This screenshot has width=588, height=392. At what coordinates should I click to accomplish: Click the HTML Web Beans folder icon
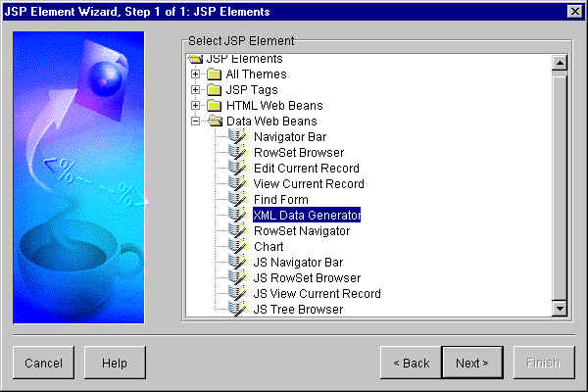213,106
